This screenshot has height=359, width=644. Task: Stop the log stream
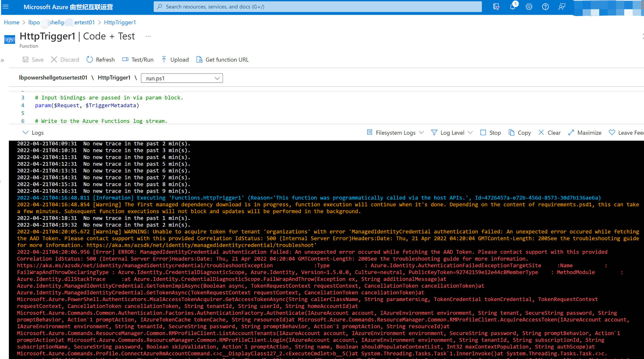pyautogui.click(x=491, y=133)
